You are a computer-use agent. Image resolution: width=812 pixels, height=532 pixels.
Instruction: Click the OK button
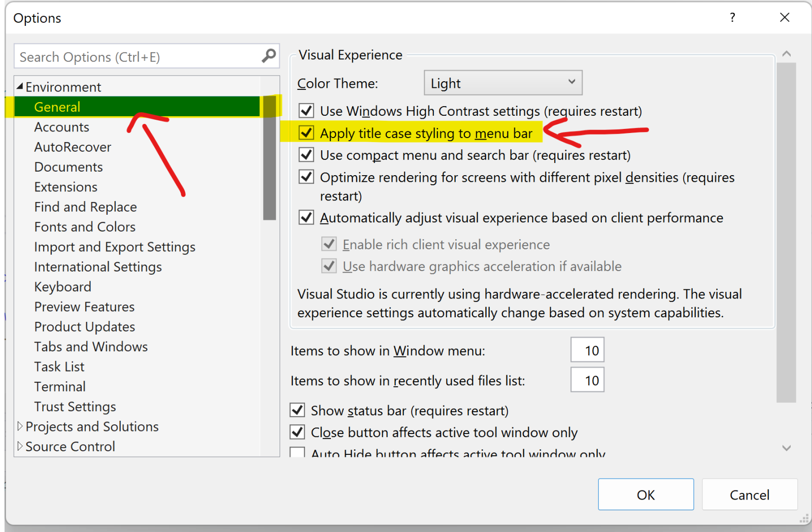point(646,494)
